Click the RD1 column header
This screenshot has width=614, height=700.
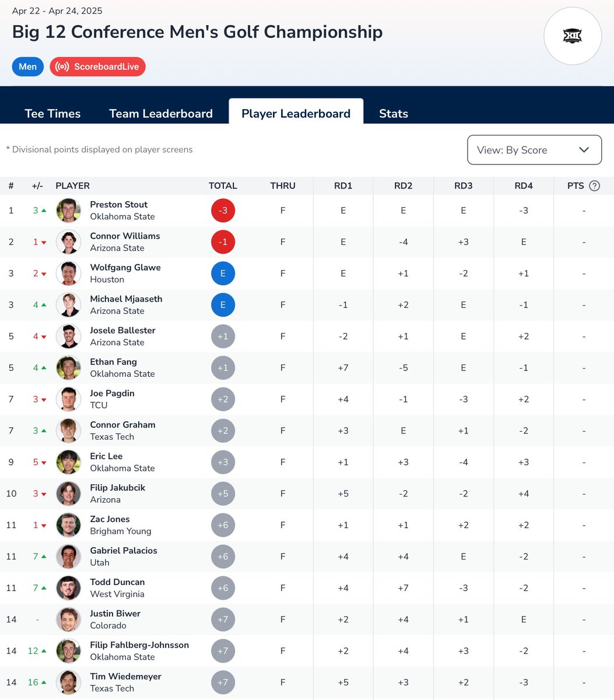[343, 185]
